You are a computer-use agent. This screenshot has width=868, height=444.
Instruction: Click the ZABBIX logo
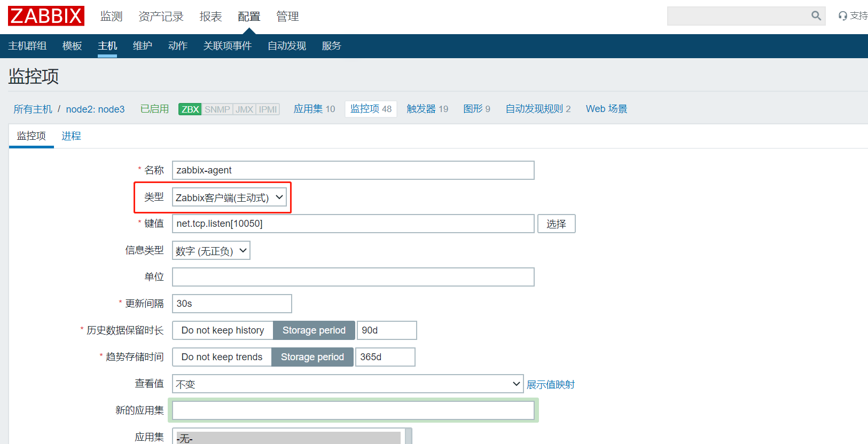[46, 16]
